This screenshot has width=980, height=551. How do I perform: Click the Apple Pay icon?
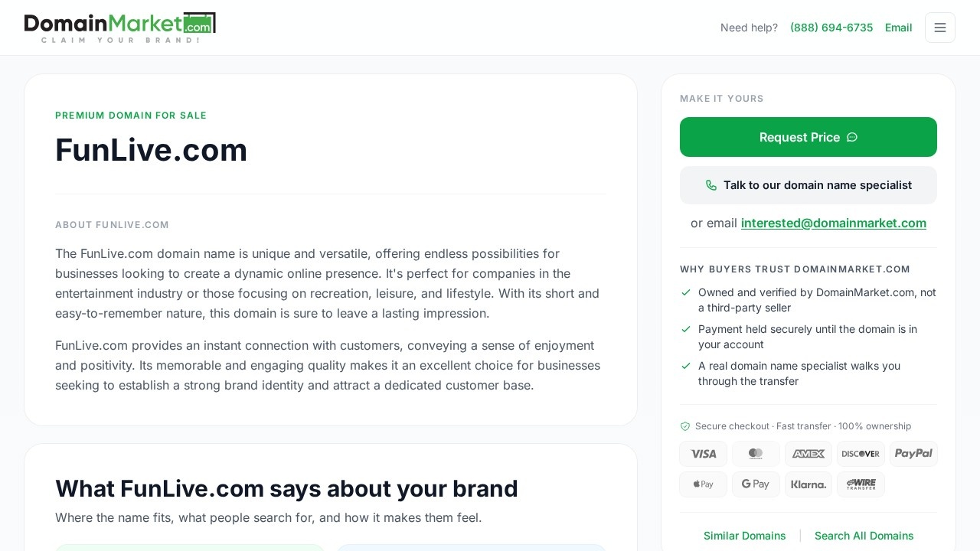pyautogui.click(x=703, y=484)
